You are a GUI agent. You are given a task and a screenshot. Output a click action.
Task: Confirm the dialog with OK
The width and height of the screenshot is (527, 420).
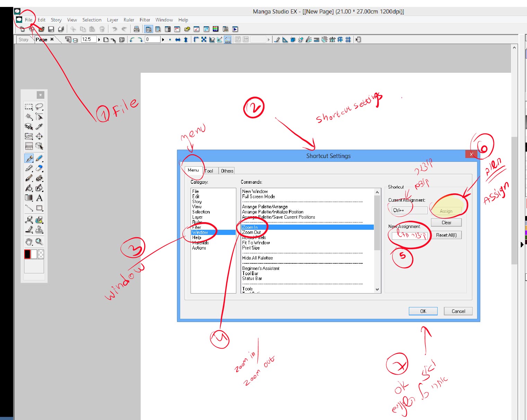(x=423, y=311)
